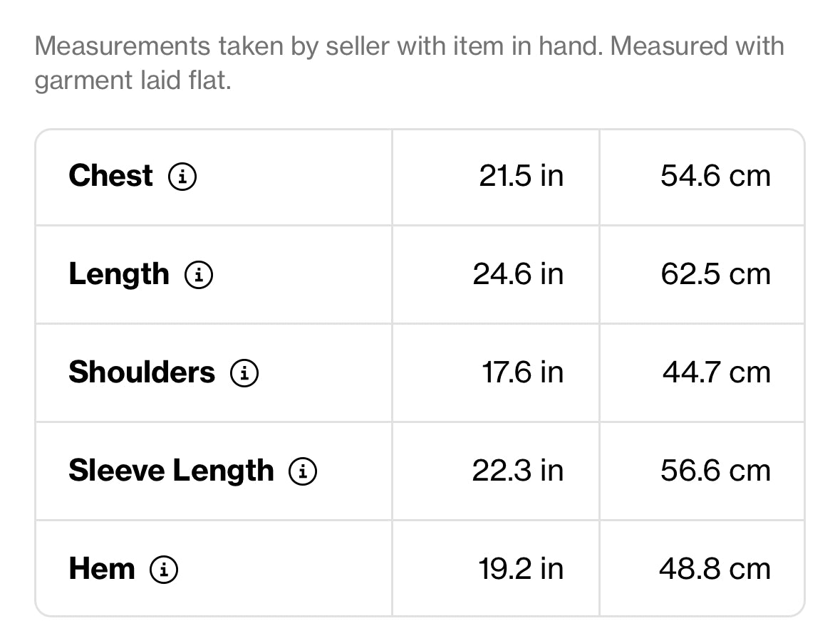
Task: Open the Sleeve Length info icon
Action: pos(303,471)
